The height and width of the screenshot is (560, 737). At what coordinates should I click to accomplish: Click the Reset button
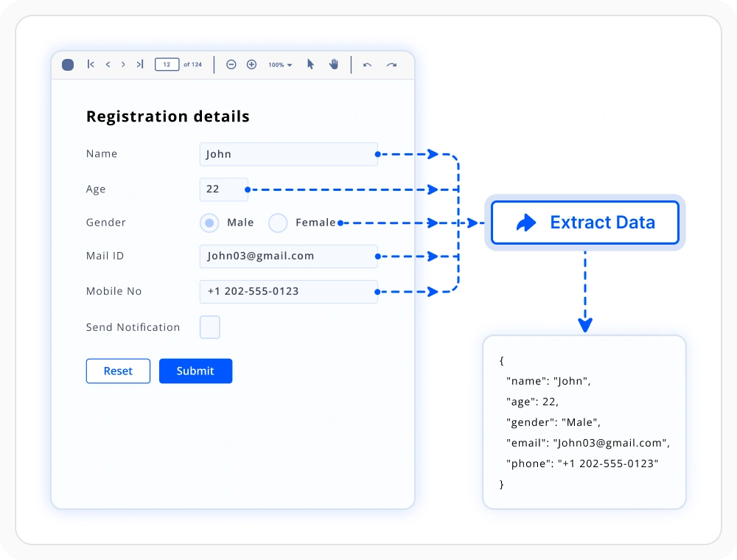click(118, 371)
